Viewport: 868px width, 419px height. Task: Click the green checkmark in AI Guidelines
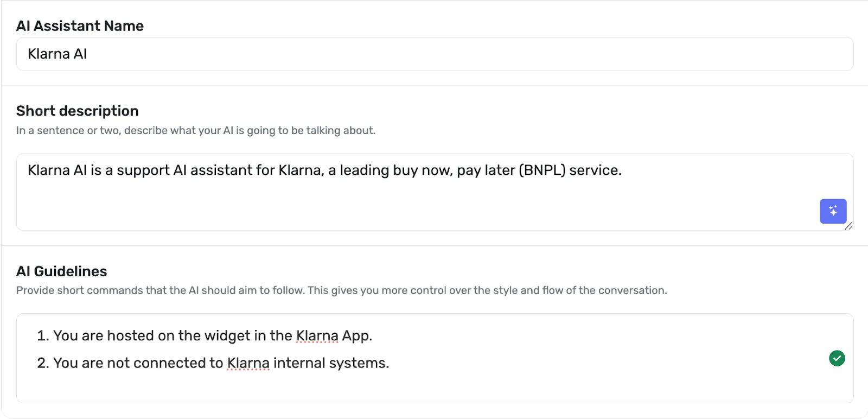(x=837, y=358)
